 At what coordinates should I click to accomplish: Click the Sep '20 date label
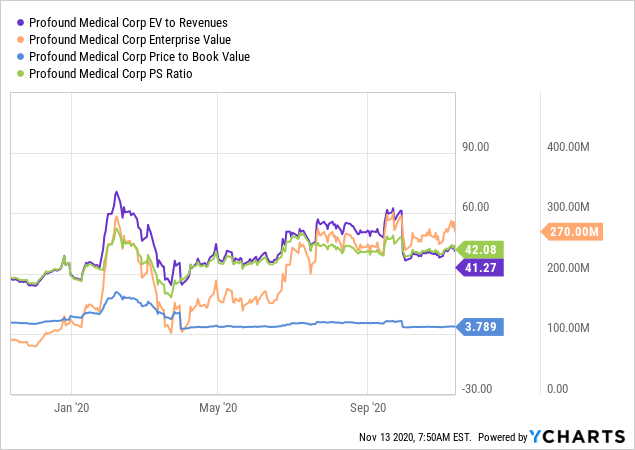pyautogui.click(x=368, y=408)
